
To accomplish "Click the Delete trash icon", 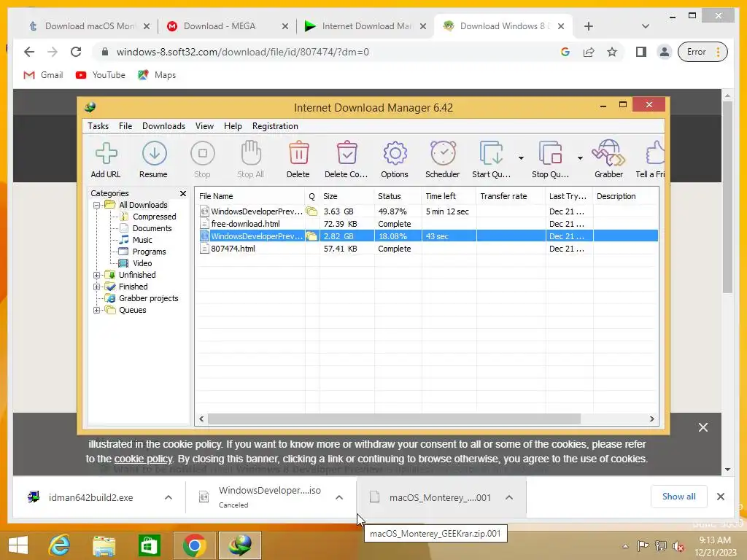I will (298, 159).
